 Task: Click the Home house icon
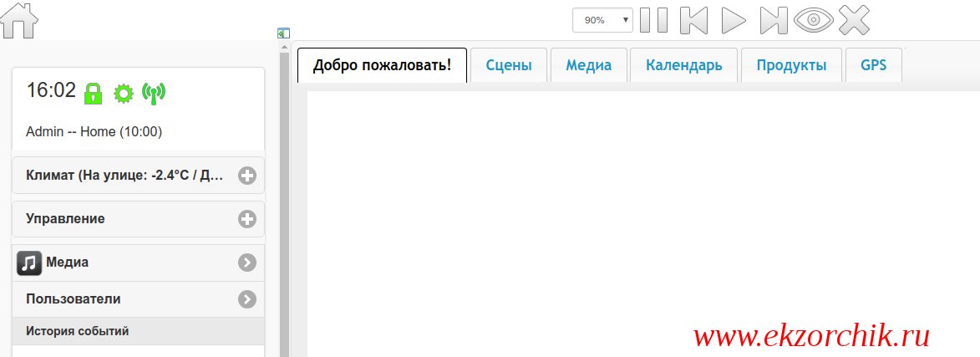point(19,20)
